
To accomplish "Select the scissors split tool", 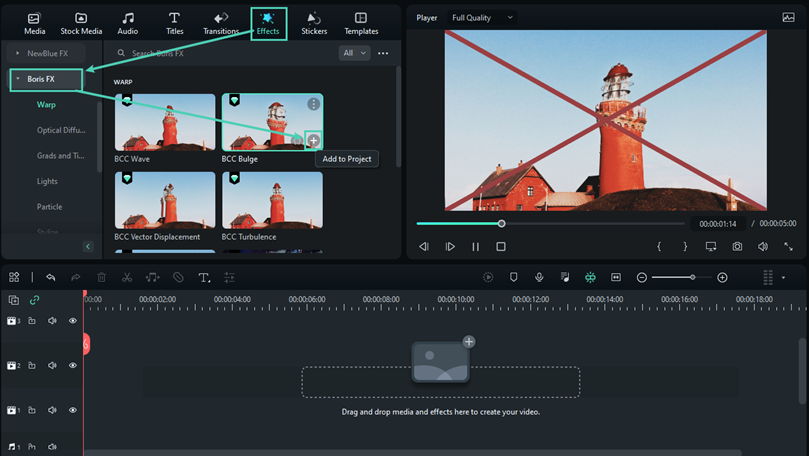I will [127, 277].
